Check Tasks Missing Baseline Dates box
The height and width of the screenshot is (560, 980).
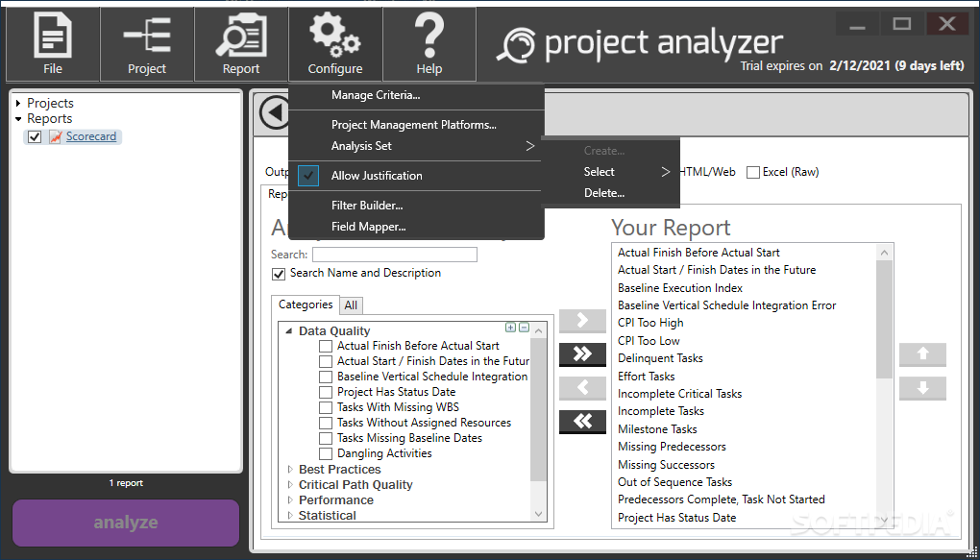pos(326,438)
